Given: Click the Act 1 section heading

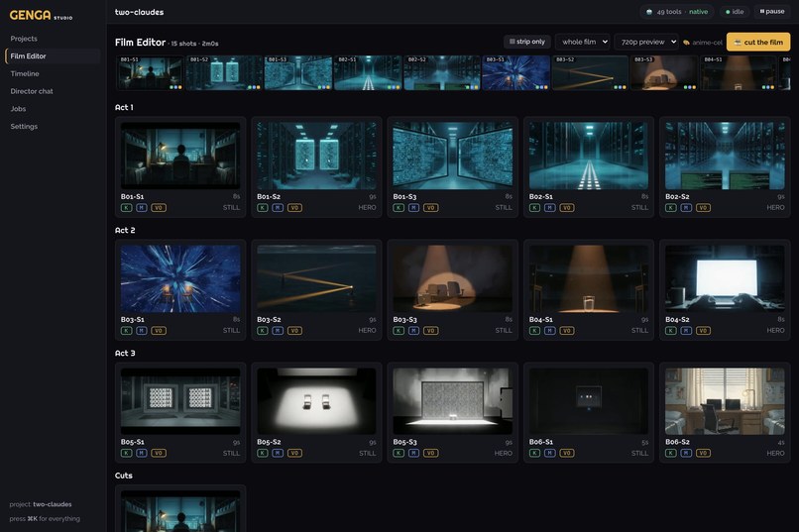Looking at the screenshot, I should tap(124, 107).
